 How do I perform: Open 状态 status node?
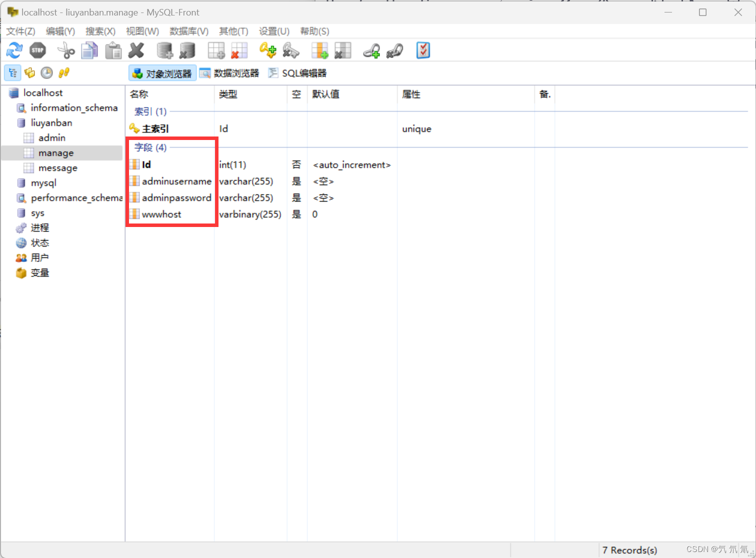pos(39,243)
